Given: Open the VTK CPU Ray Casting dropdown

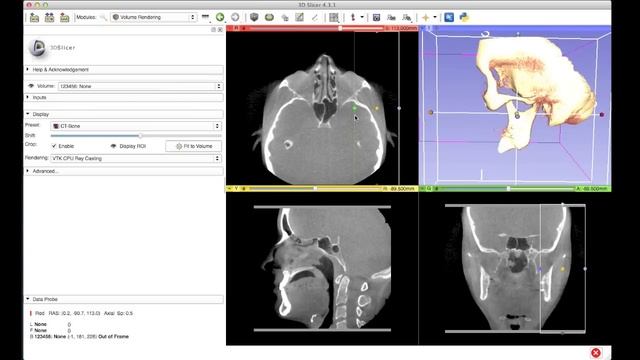Looking at the screenshot, I should (136, 158).
